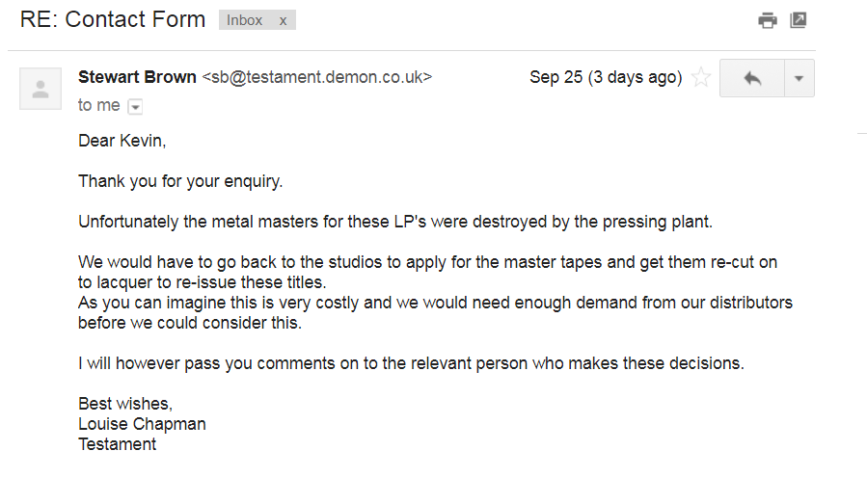Reply using the arrow button
The image size is (867, 504).
click(x=752, y=78)
